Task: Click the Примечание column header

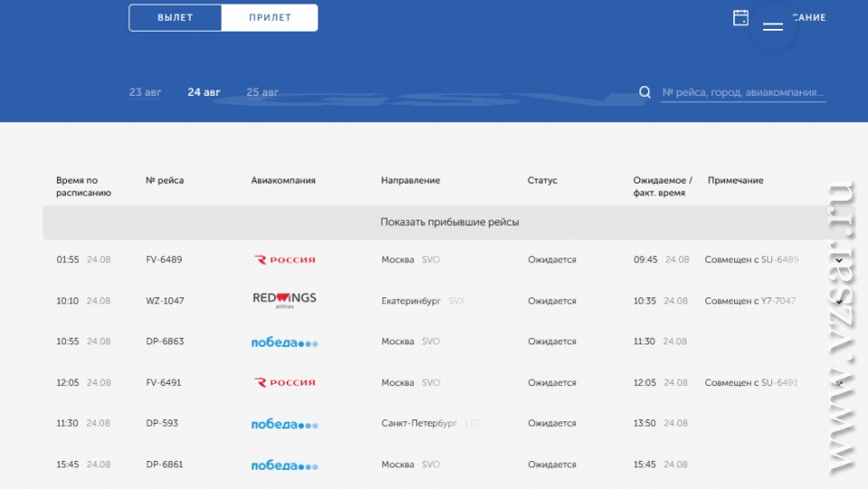Action: [735, 181]
